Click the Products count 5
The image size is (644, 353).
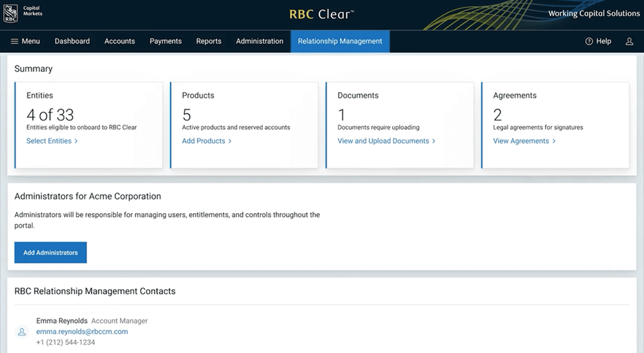(187, 115)
